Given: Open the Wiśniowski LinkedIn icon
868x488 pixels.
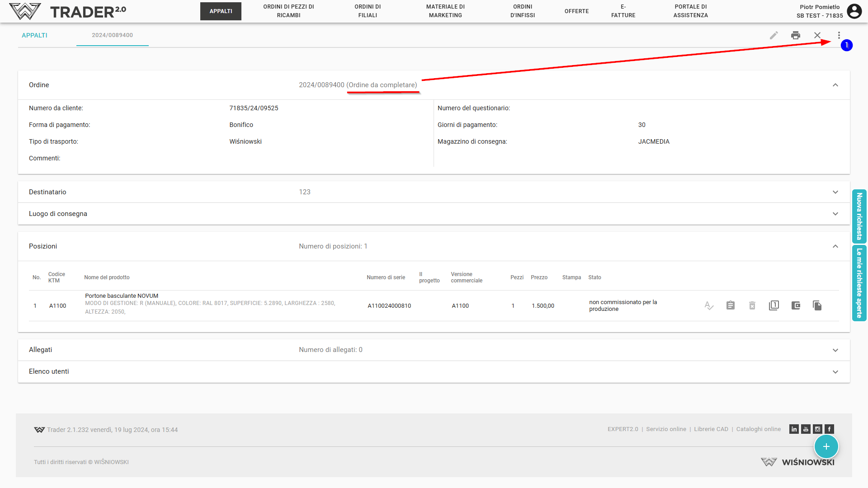Looking at the screenshot, I should coord(794,429).
